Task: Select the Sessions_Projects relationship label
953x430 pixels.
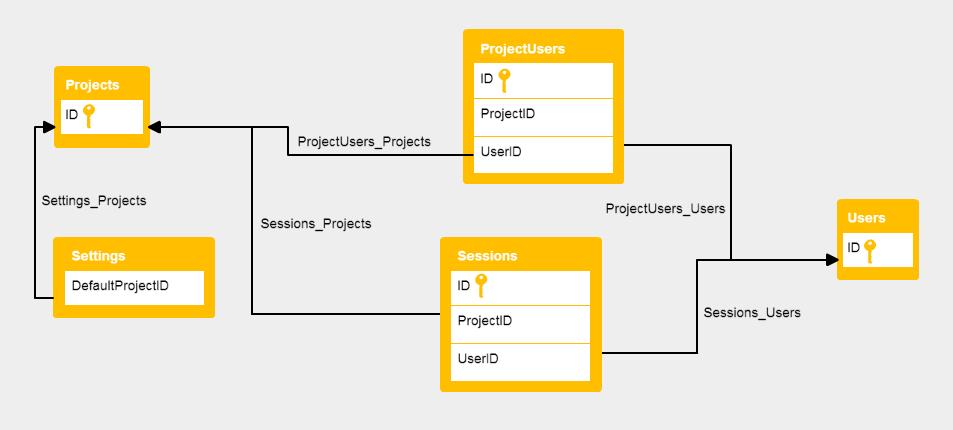Action: point(315,223)
